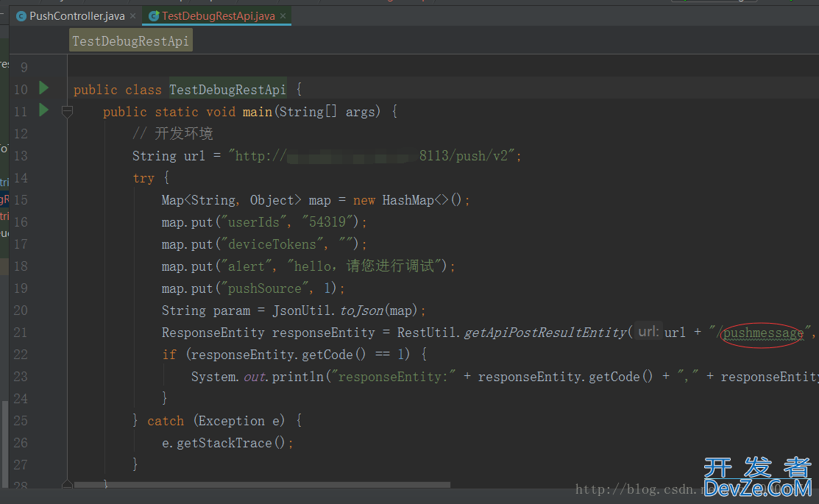Click the try keyword on line 14

pos(143,178)
